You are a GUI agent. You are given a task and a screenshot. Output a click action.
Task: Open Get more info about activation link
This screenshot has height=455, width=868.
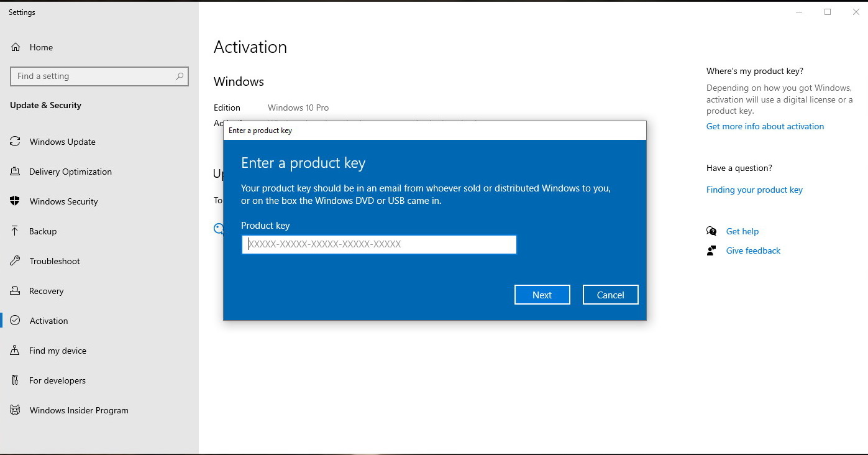coord(765,126)
